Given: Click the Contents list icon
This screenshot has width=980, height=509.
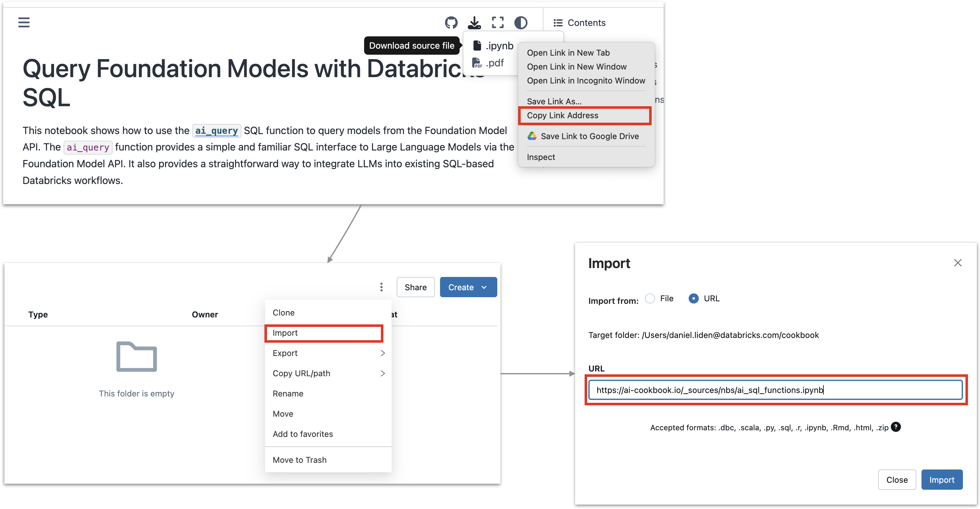Looking at the screenshot, I should [x=558, y=23].
